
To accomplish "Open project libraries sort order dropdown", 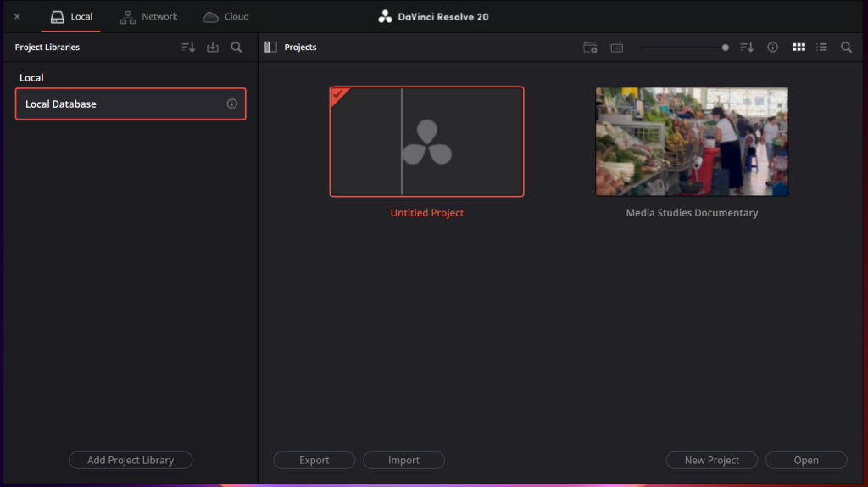I will tap(188, 48).
